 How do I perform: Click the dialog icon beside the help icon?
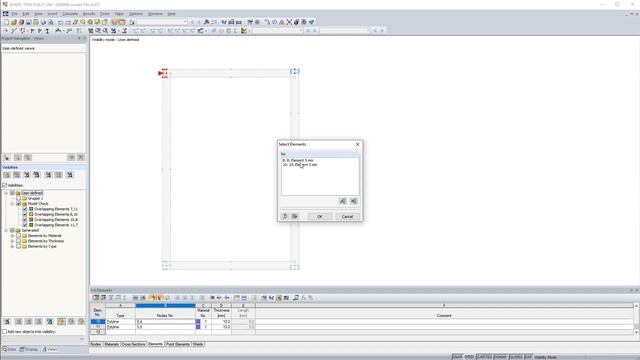(x=295, y=216)
